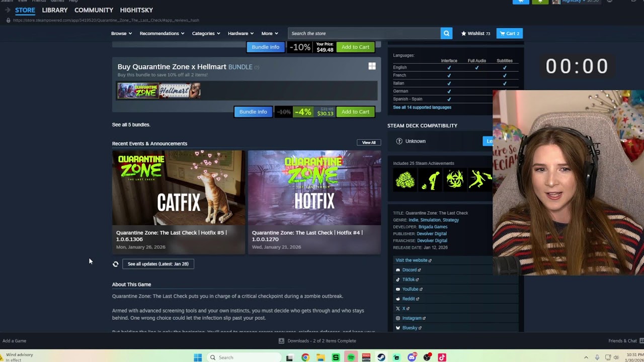Click Add a Game at bottom left
The height and width of the screenshot is (362, 644).
tap(15, 341)
